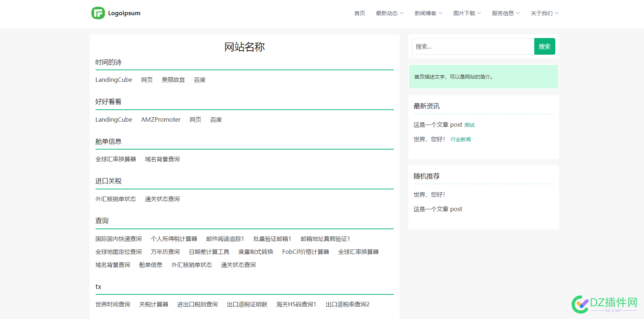
Task: Expand the 服务信息 dropdown menu
Action: (506, 13)
